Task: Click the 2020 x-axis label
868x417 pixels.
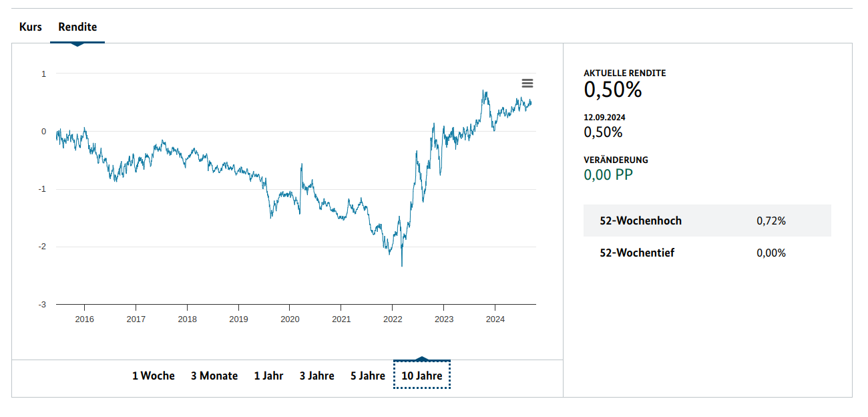Action: click(290, 319)
